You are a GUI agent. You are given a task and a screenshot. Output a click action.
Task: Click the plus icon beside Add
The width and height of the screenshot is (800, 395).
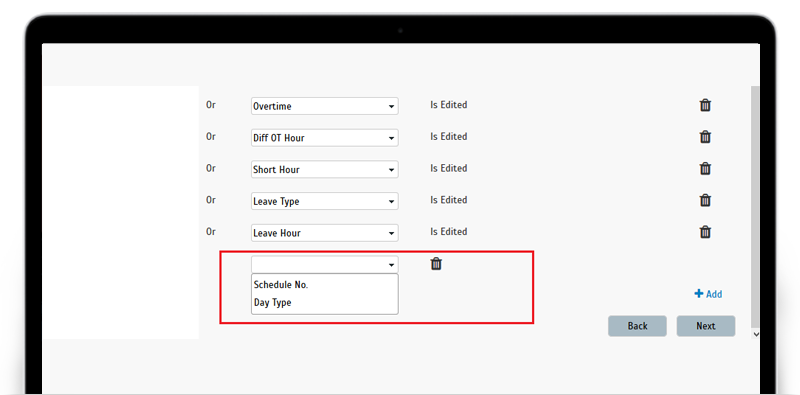(x=699, y=294)
